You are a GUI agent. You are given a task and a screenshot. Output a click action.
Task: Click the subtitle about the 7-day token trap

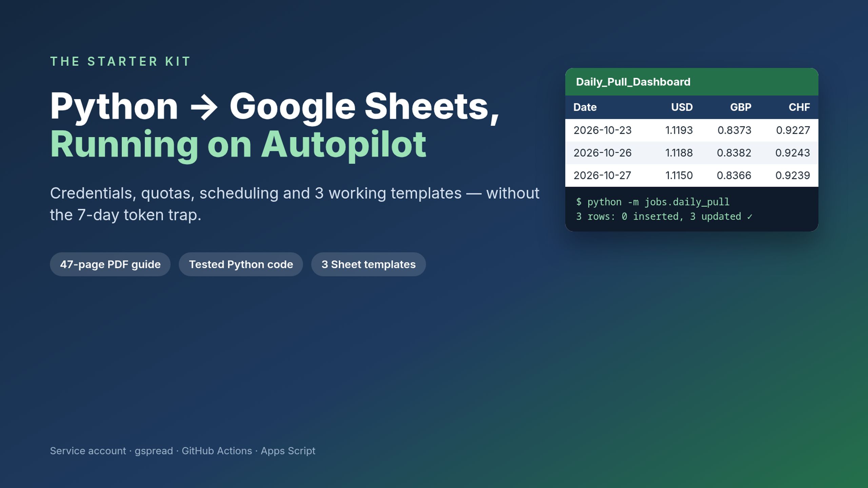[294, 204]
